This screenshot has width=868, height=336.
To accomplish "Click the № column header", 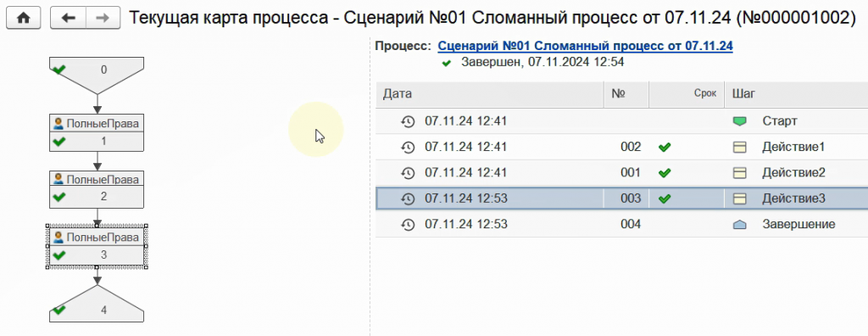I will [x=626, y=94].
